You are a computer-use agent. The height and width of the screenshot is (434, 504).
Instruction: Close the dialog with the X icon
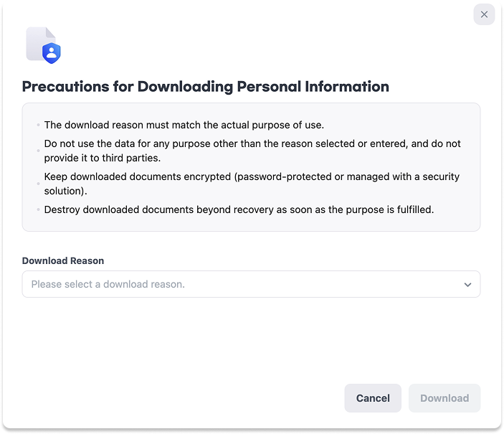coord(484,14)
